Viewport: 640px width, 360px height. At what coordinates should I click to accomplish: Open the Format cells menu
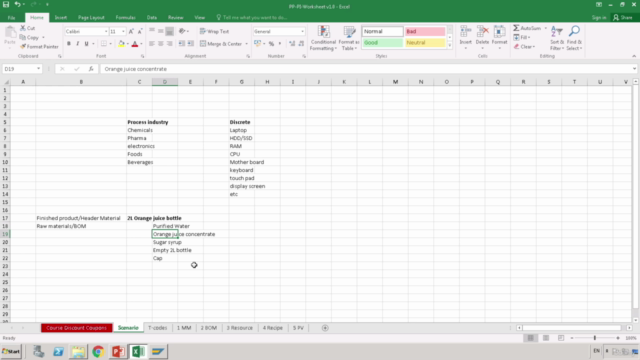[x=499, y=38]
